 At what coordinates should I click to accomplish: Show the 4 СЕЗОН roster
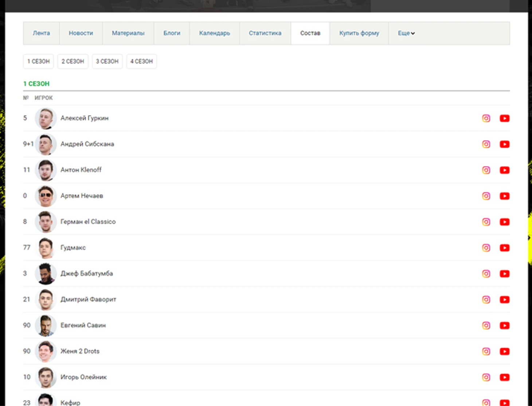[x=141, y=61]
